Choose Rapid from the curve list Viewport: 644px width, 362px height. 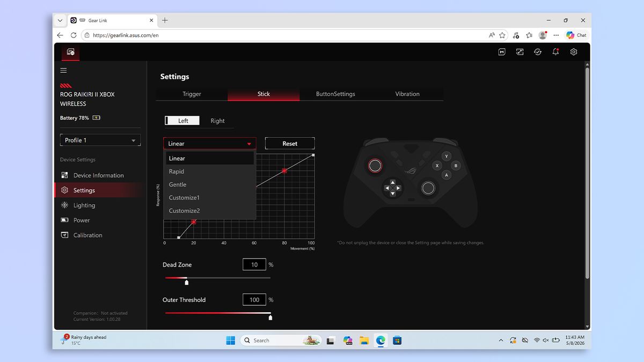coord(210,172)
